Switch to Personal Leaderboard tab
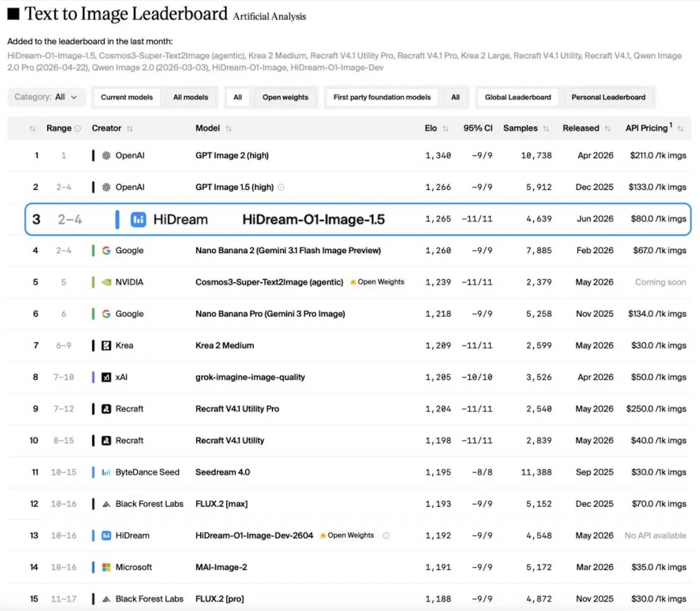700x611 pixels. [608, 97]
